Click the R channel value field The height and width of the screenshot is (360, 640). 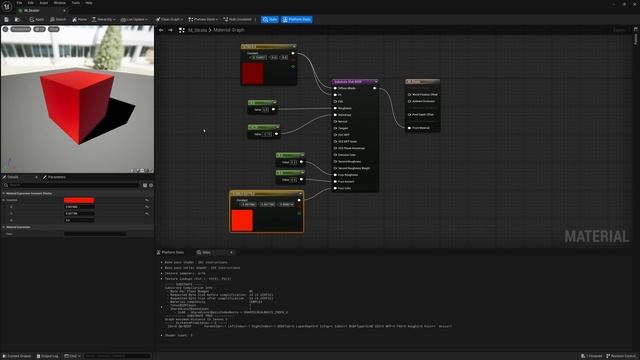79,207
